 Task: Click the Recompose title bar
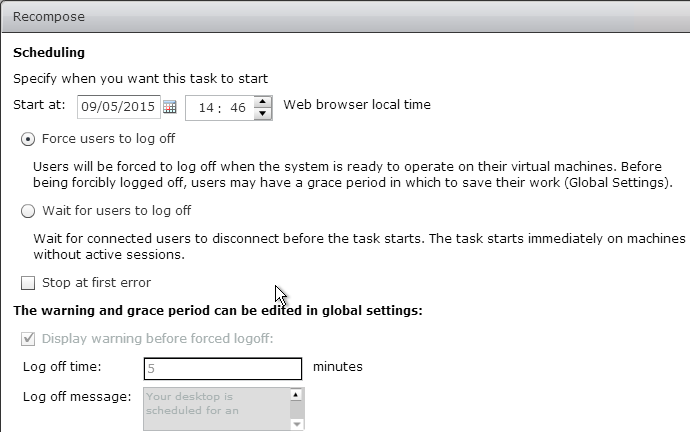pyautogui.click(x=346, y=17)
